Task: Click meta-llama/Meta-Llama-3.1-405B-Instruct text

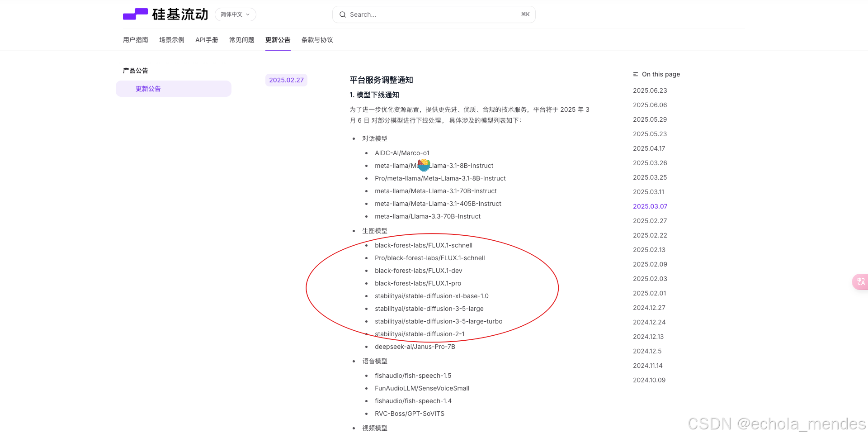Action: [438, 204]
